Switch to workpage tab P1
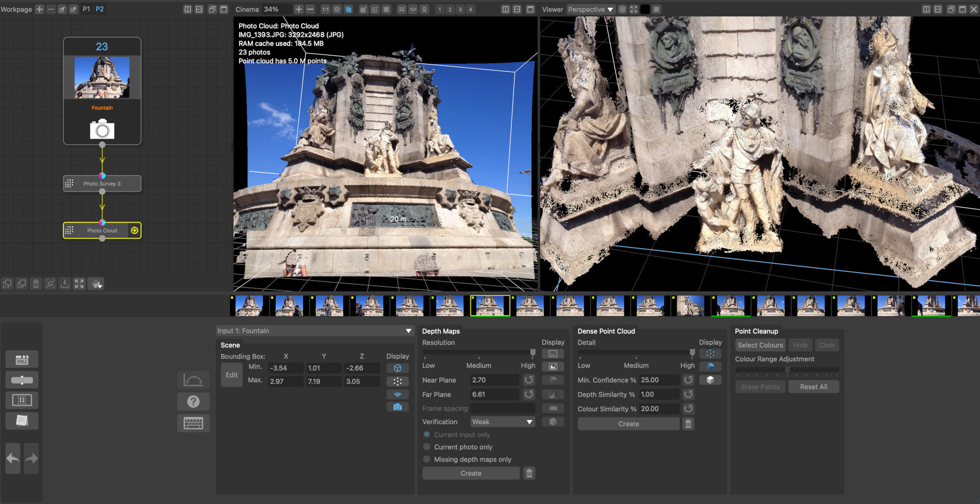Image resolution: width=980 pixels, height=504 pixels. tap(86, 9)
